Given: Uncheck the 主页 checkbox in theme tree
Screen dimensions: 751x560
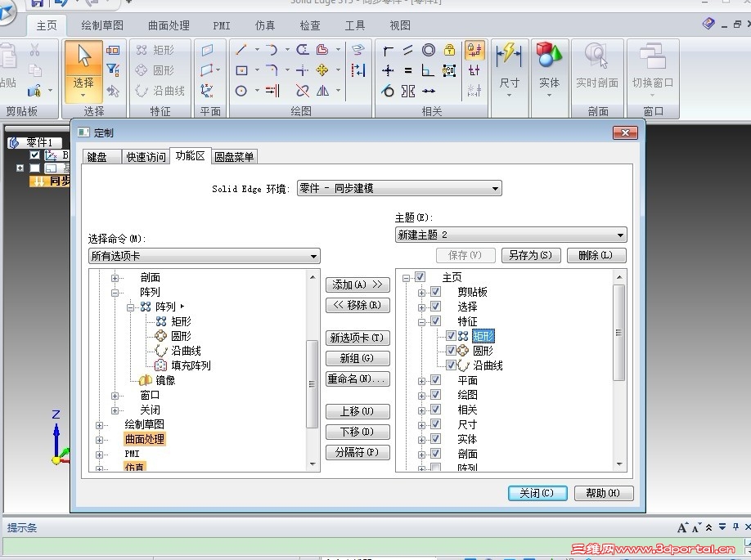Looking at the screenshot, I should click(x=420, y=276).
